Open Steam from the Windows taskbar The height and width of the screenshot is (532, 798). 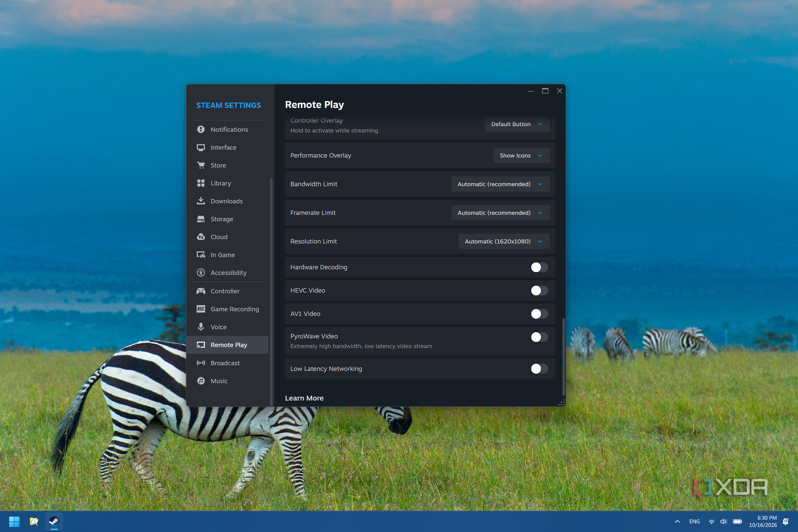tap(54, 521)
